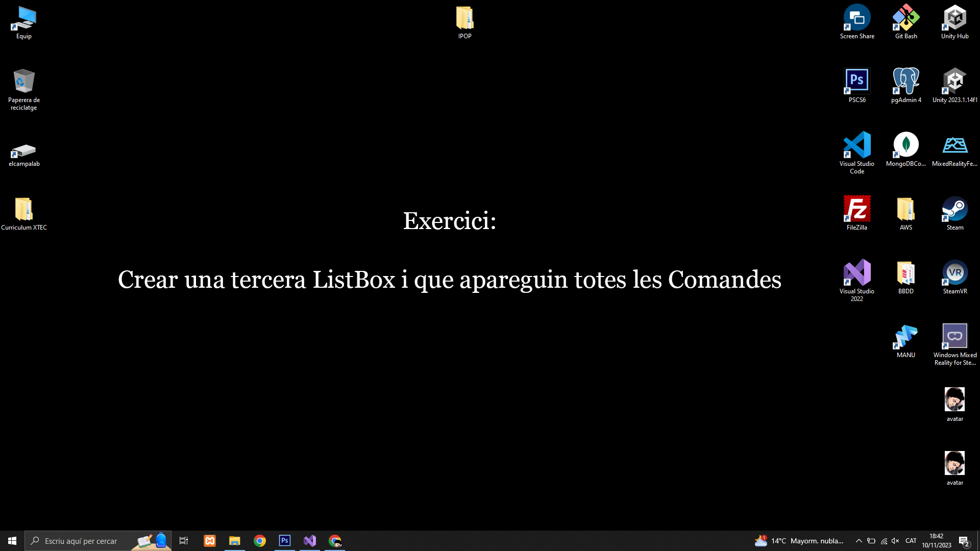980x551 pixels.
Task: Expand the hidden system tray icons chevron
Action: [859, 541]
